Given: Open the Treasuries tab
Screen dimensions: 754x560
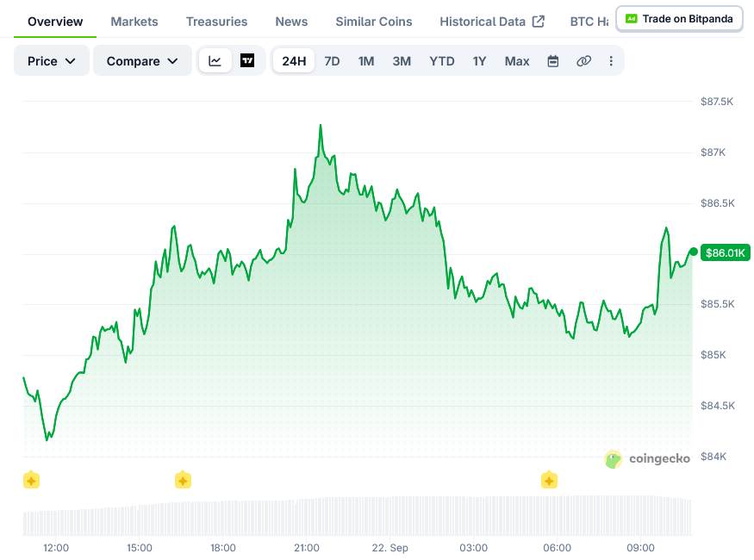Looking at the screenshot, I should [x=216, y=22].
